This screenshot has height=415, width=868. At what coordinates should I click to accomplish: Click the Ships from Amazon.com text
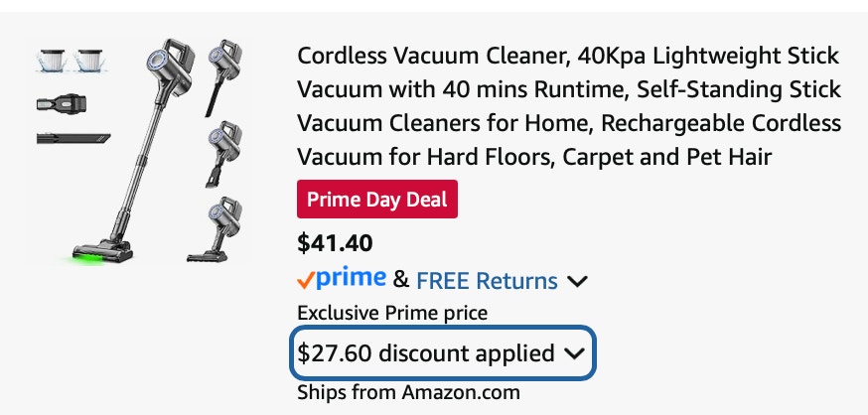pos(408,393)
